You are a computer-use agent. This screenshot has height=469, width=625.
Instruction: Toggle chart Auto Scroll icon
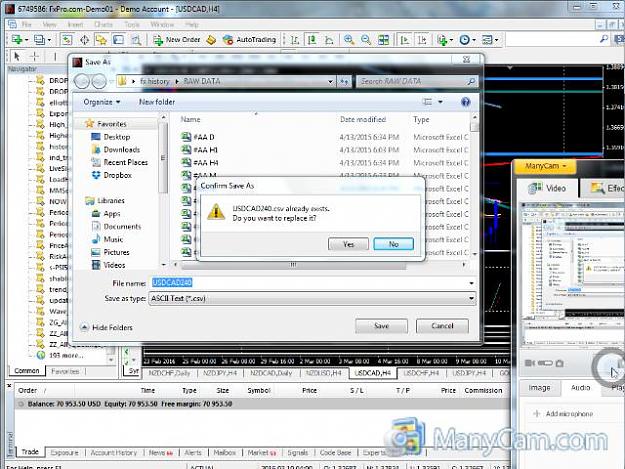[405, 39]
